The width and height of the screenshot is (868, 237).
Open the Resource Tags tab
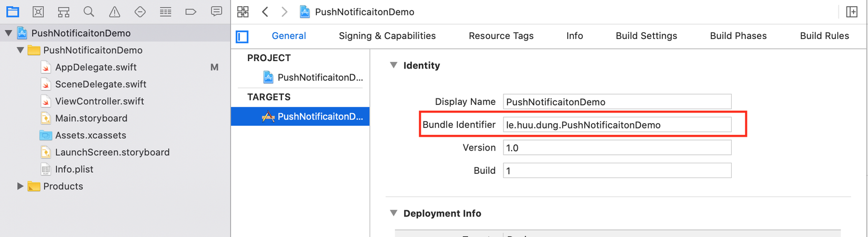tap(501, 36)
